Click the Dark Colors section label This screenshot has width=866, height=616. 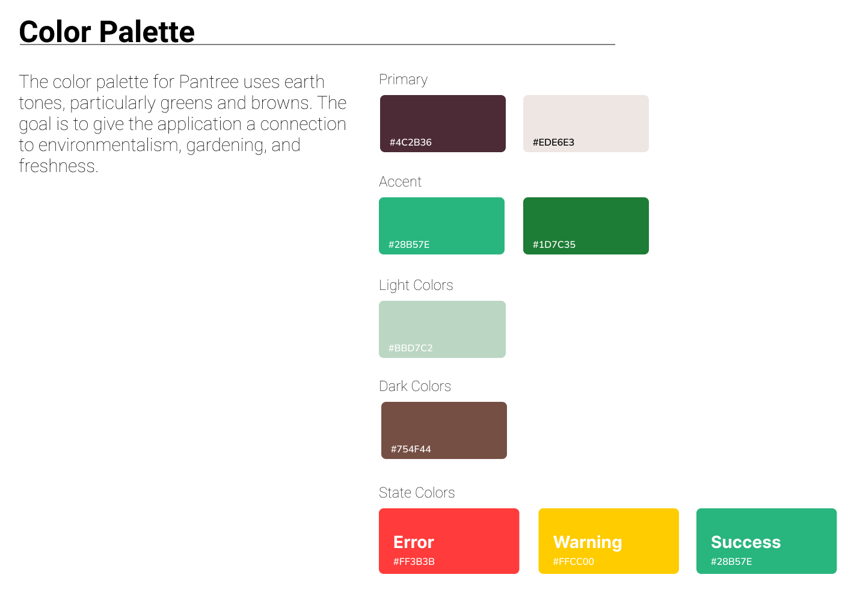tap(414, 386)
